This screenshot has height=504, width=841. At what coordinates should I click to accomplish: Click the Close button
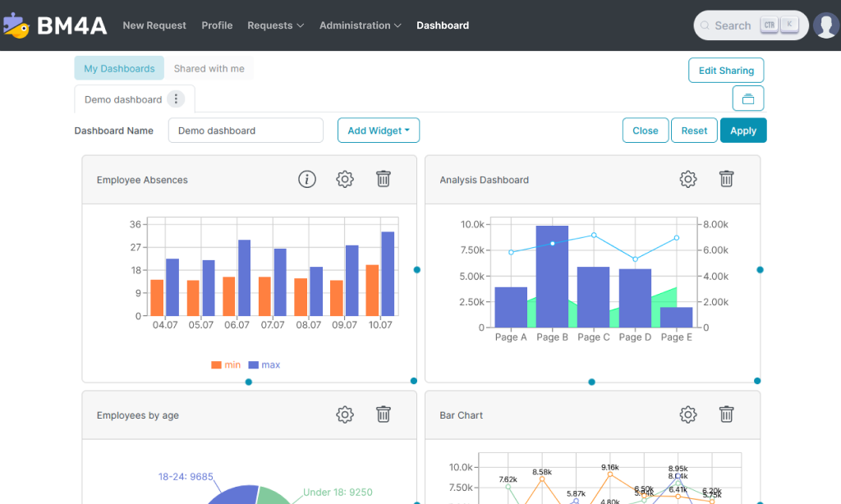click(x=646, y=131)
